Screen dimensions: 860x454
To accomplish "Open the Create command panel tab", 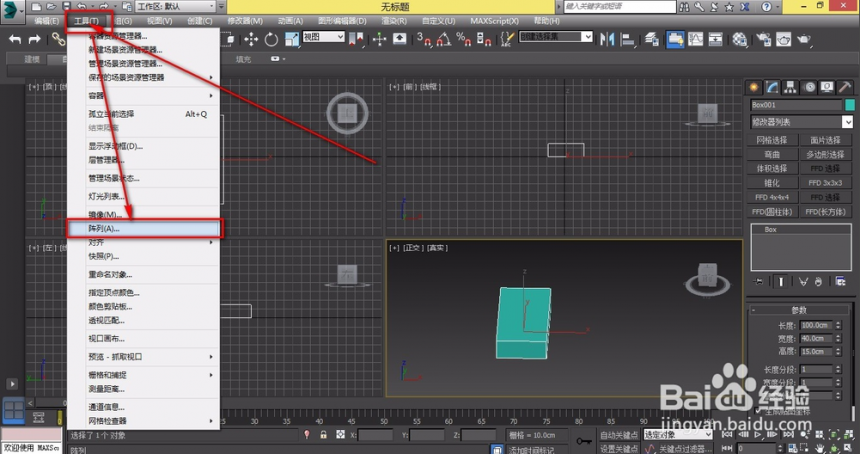I will coord(754,87).
